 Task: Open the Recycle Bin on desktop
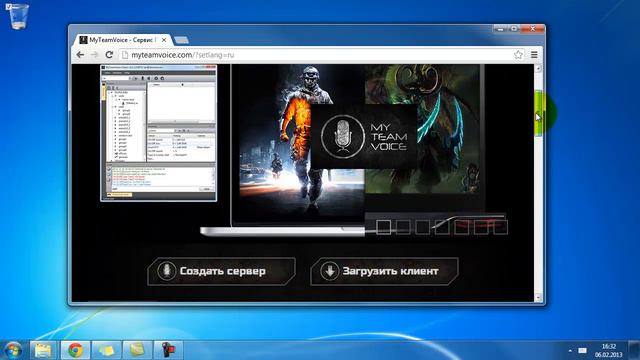point(18,16)
